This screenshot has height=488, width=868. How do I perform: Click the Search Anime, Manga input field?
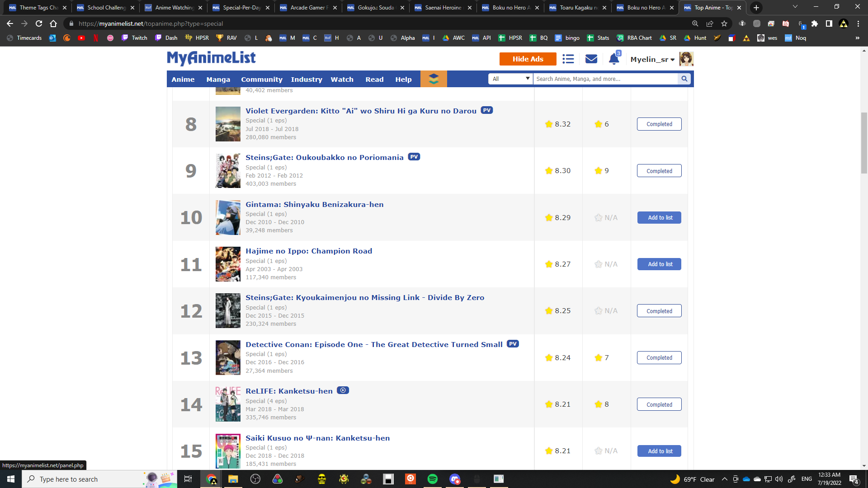pos(605,79)
